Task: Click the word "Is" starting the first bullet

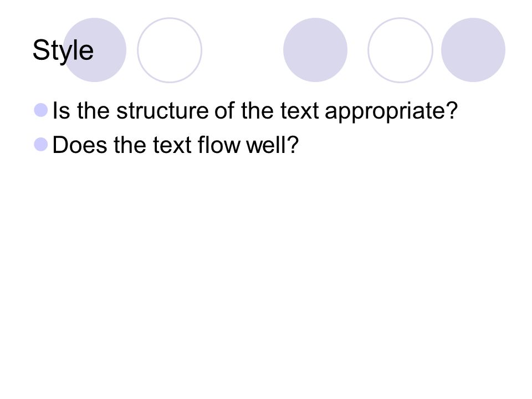Action: [x=62, y=111]
